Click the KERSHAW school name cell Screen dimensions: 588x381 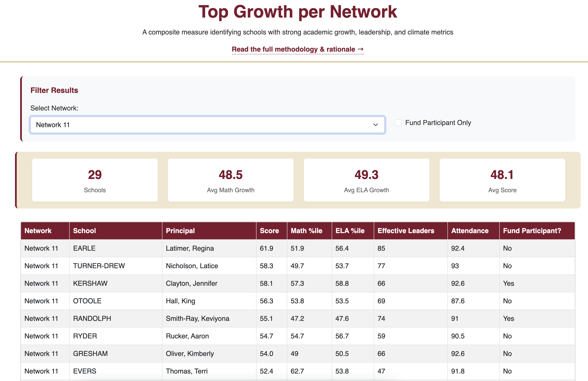click(90, 283)
